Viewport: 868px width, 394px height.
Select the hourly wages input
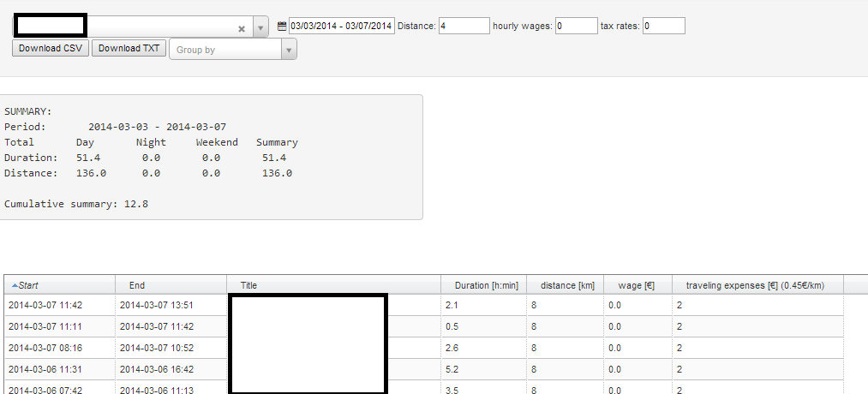coord(577,26)
